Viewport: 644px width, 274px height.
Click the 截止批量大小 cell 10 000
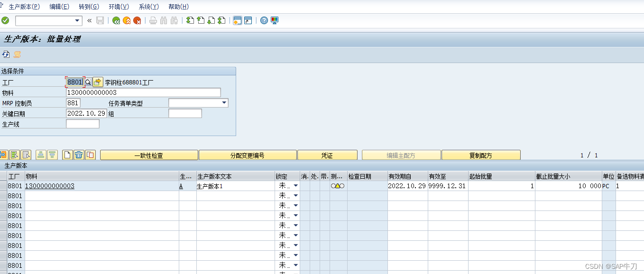[x=569, y=186]
